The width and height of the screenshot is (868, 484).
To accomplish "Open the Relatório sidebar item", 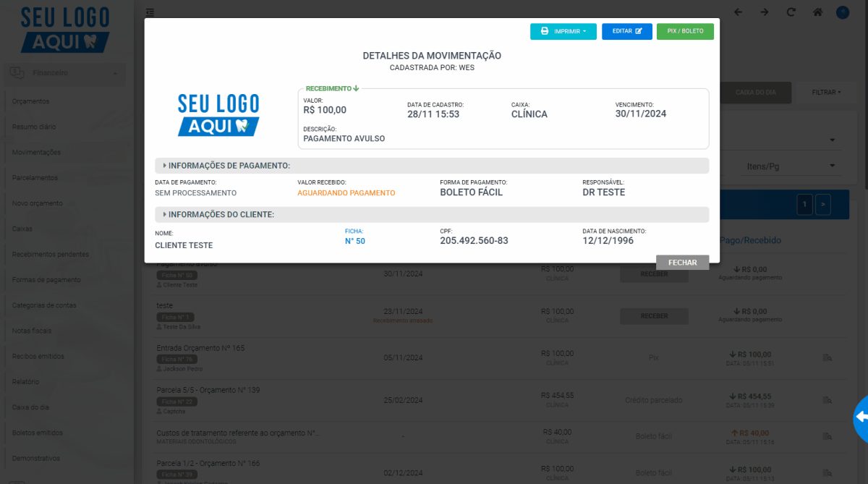I will (26, 381).
